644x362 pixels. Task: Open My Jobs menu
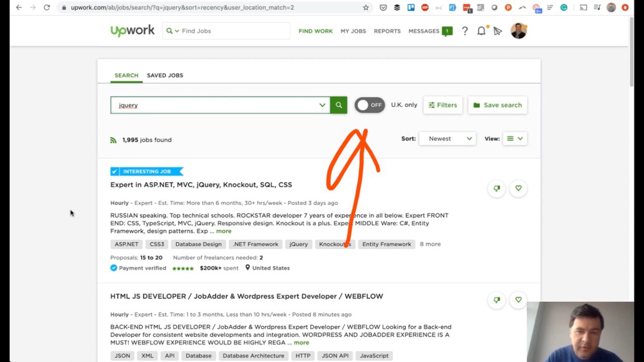353,31
